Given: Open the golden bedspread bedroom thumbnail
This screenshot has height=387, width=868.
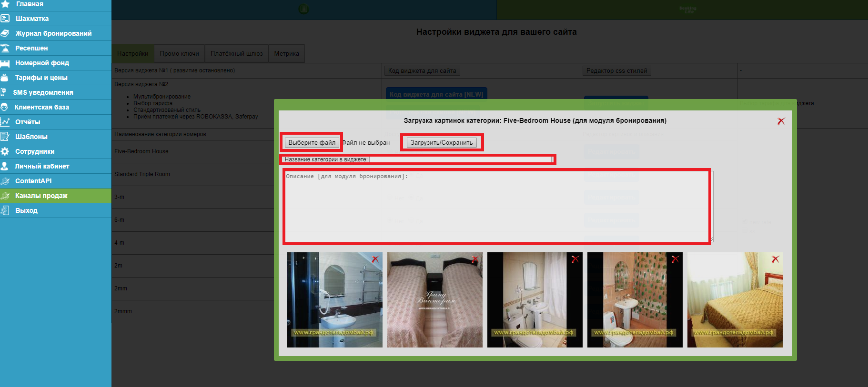Looking at the screenshot, I should 735,300.
